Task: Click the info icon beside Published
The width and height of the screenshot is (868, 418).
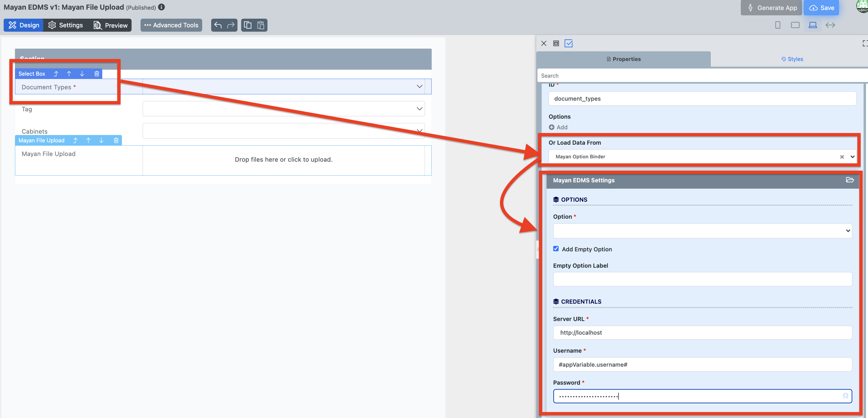Action: [x=162, y=7]
